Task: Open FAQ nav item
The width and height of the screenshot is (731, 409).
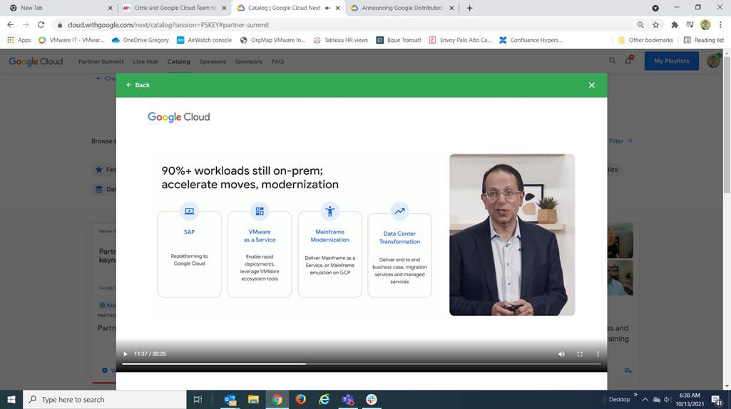Action: coord(278,62)
